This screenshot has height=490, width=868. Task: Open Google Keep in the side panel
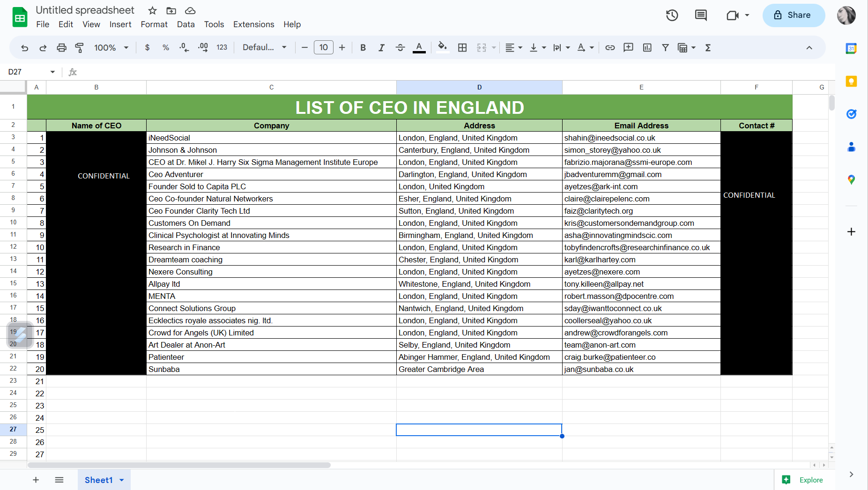(x=851, y=81)
